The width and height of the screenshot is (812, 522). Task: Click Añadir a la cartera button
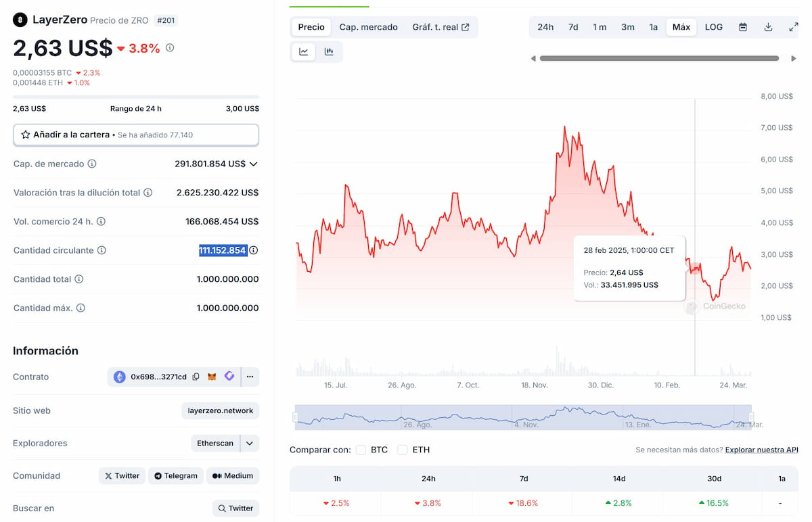coord(135,135)
